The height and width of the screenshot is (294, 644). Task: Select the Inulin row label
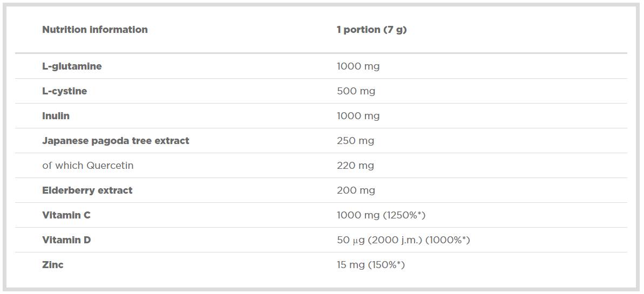point(56,116)
